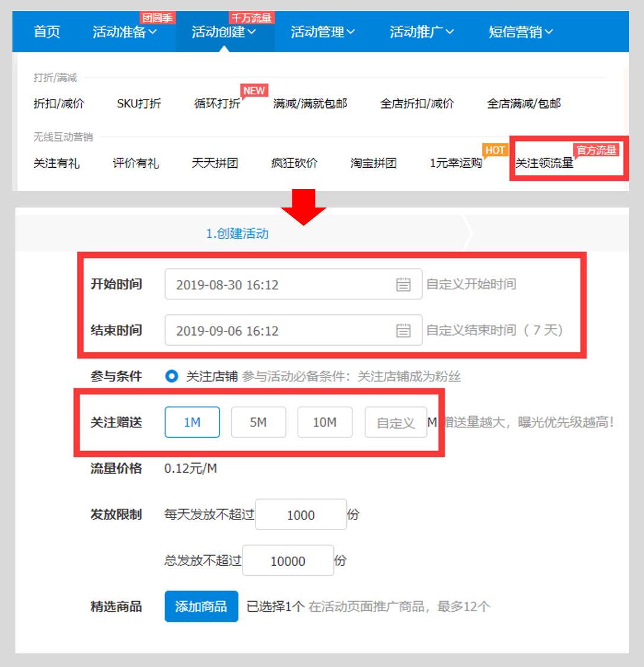Expand the 活动管理 dropdown menu
Screen dimensions: 644x667
click(323, 32)
